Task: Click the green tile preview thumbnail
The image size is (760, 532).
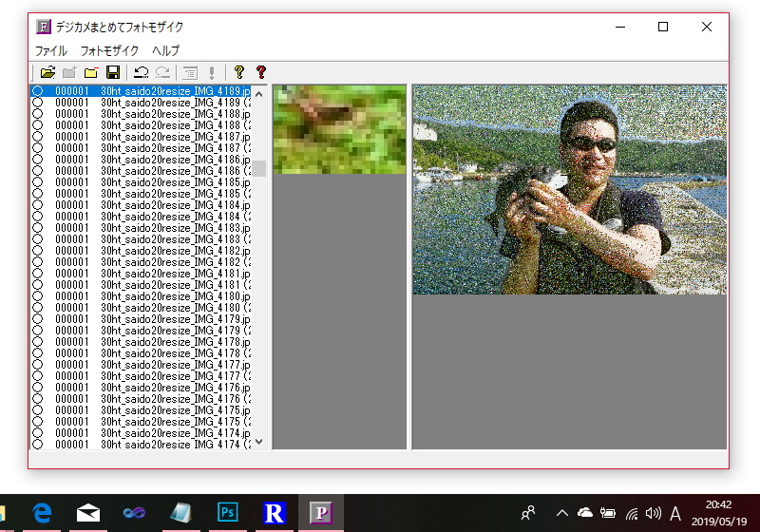Action: (x=339, y=129)
